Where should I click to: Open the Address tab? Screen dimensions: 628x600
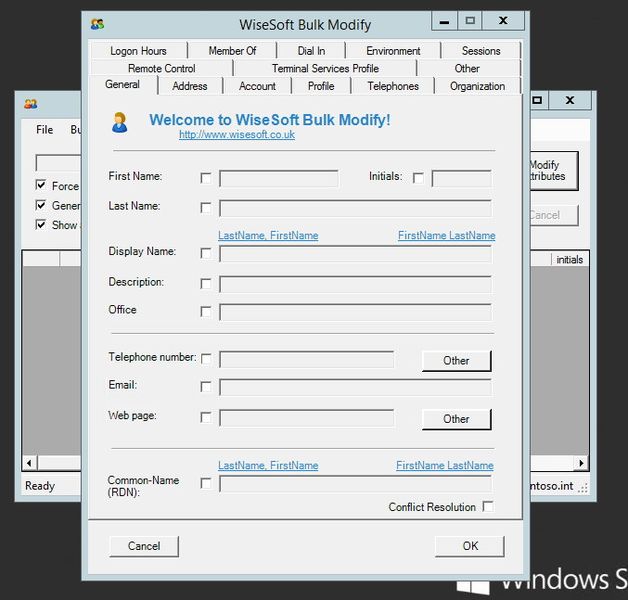point(190,86)
